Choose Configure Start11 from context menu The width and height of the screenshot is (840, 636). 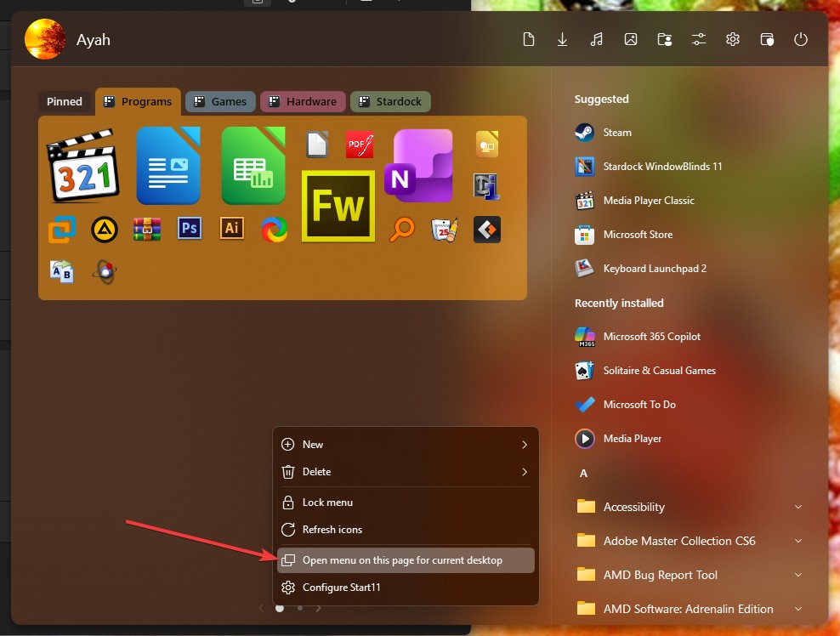pos(342,588)
